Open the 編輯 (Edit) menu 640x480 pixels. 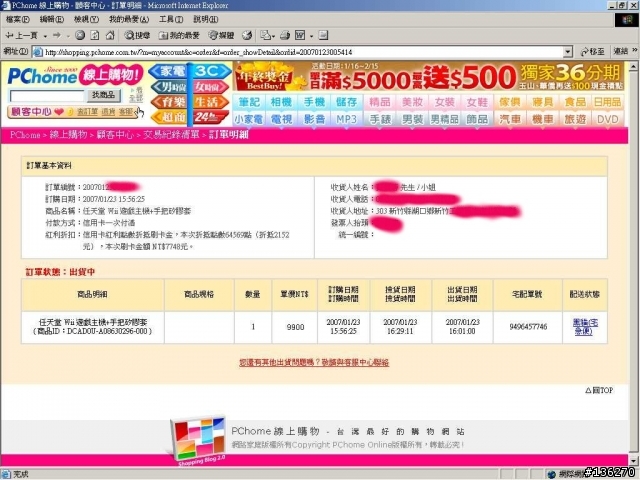pyautogui.click(x=51, y=19)
